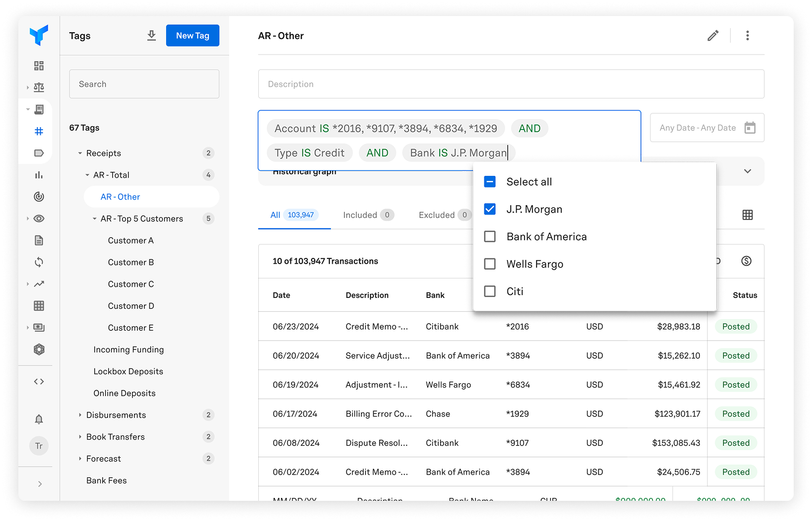This screenshot has width=812, height=522.
Task: Collapse the AR - Top 5 Customers group
Action: pyautogui.click(x=94, y=219)
